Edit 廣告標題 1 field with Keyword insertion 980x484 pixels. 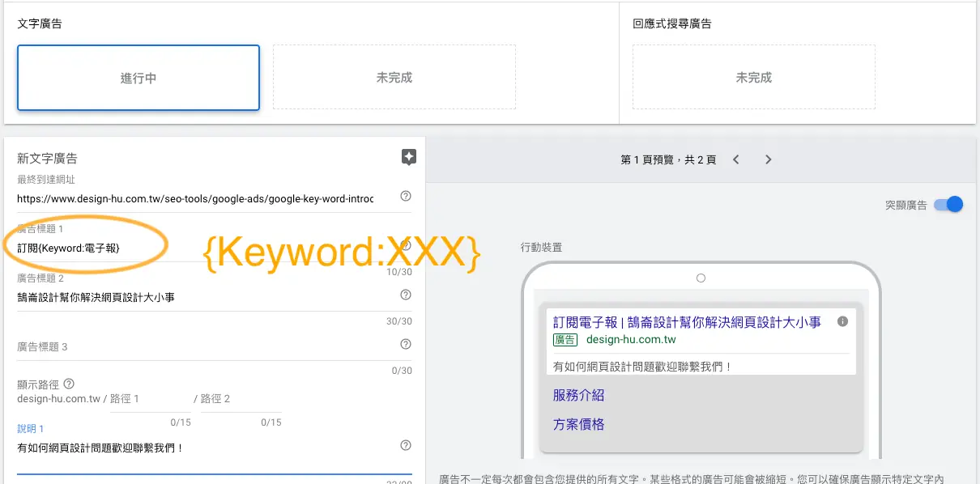207,247
